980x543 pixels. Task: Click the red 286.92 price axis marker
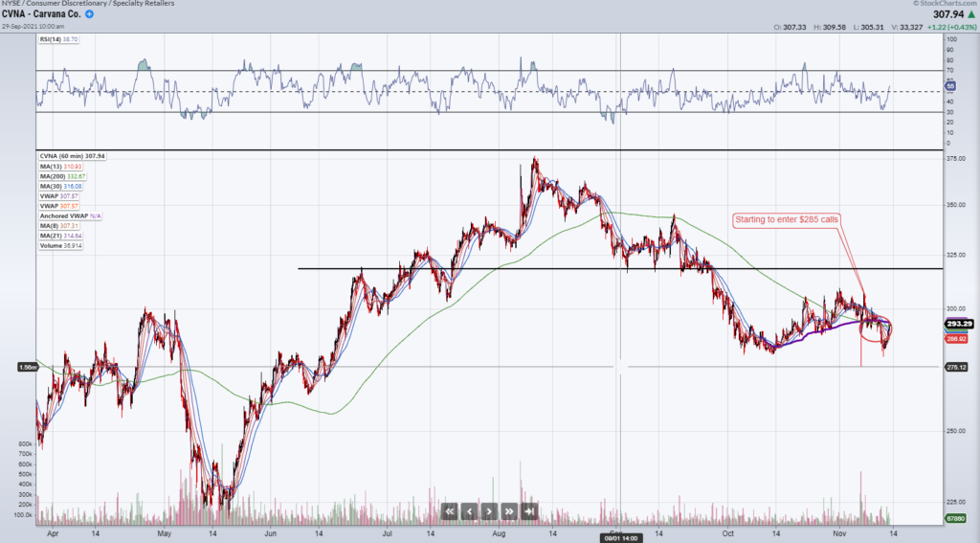point(956,338)
